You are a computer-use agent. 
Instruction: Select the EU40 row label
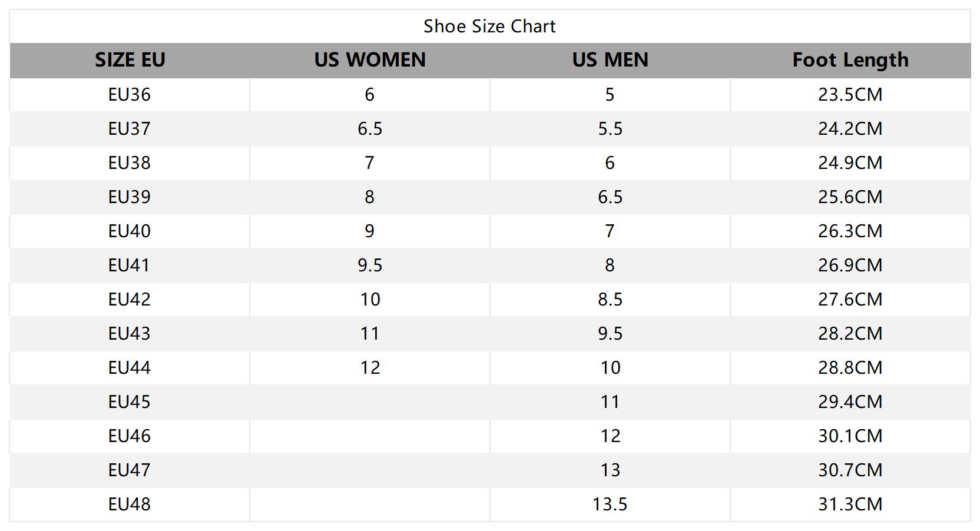130,231
